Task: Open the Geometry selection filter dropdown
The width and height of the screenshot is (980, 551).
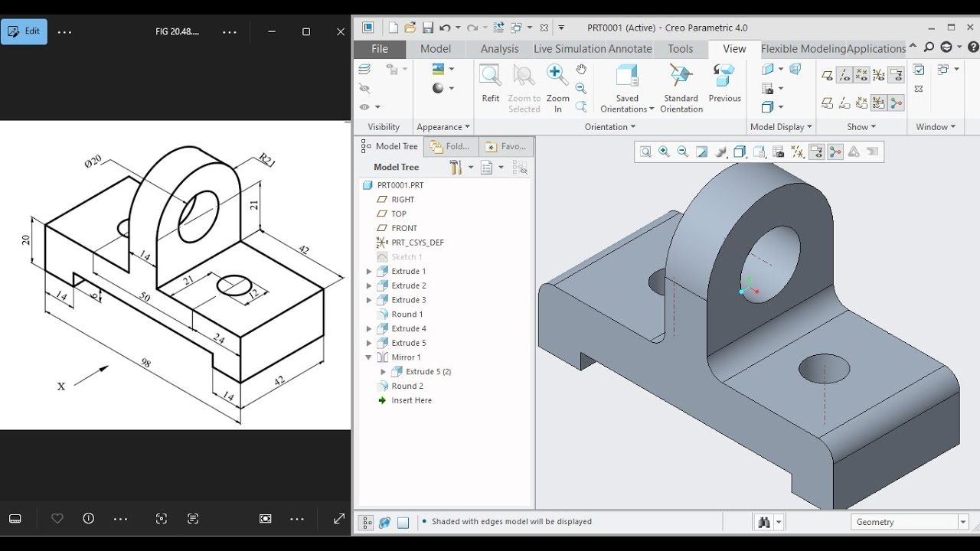Action: (910, 522)
